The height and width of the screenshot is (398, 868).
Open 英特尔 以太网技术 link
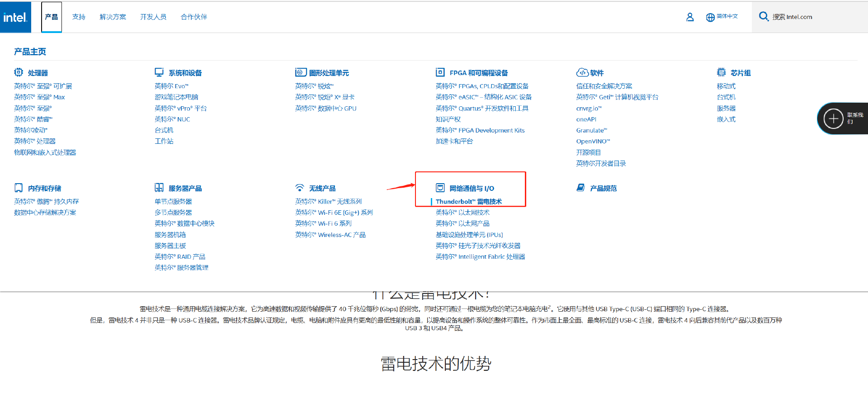[462, 212]
